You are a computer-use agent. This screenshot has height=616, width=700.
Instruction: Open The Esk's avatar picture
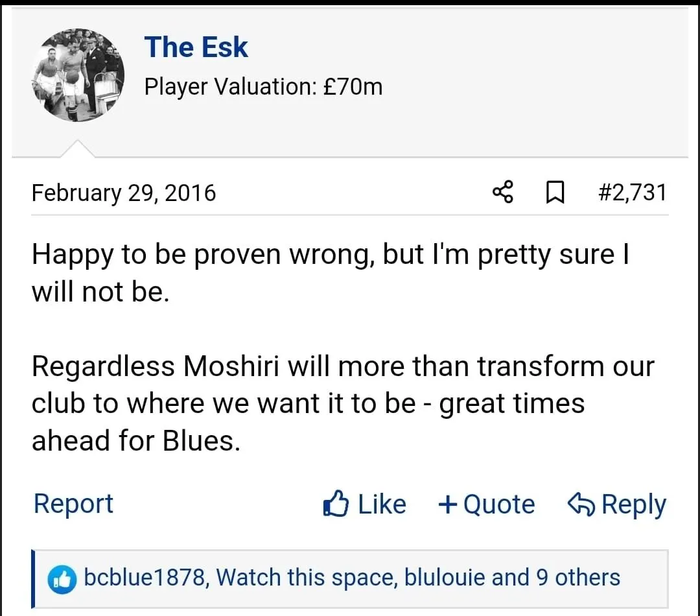point(78,75)
